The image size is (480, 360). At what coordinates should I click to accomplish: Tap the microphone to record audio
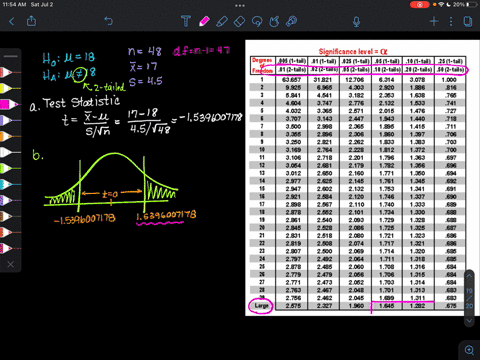pyautogui.click(x=356, y=22)
